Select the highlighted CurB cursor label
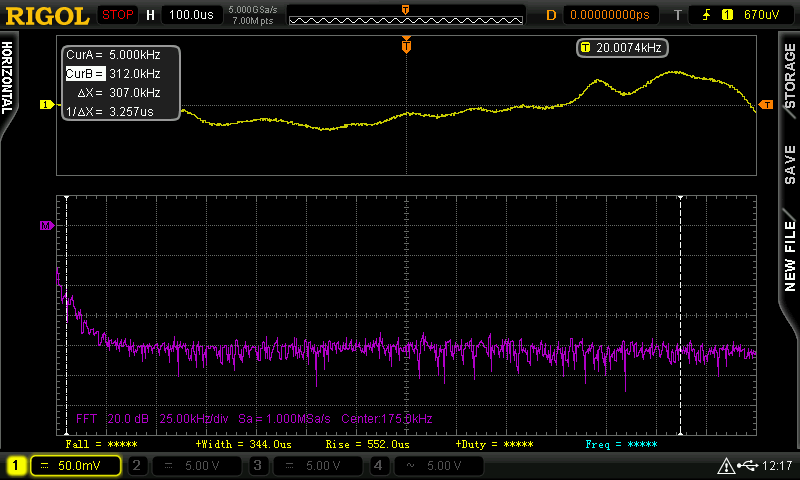The width and height of the screenshot is (800, 480). click(85, 74)
